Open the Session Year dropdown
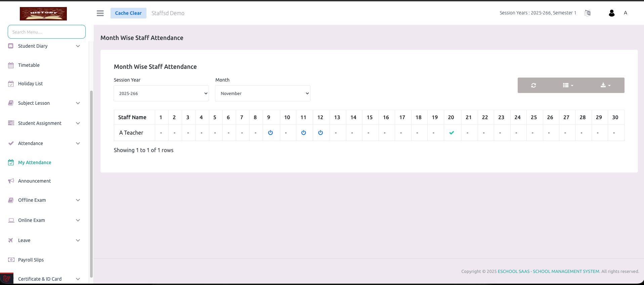The height and width of the screenshot is (285, 644). [x=161, y=93]
